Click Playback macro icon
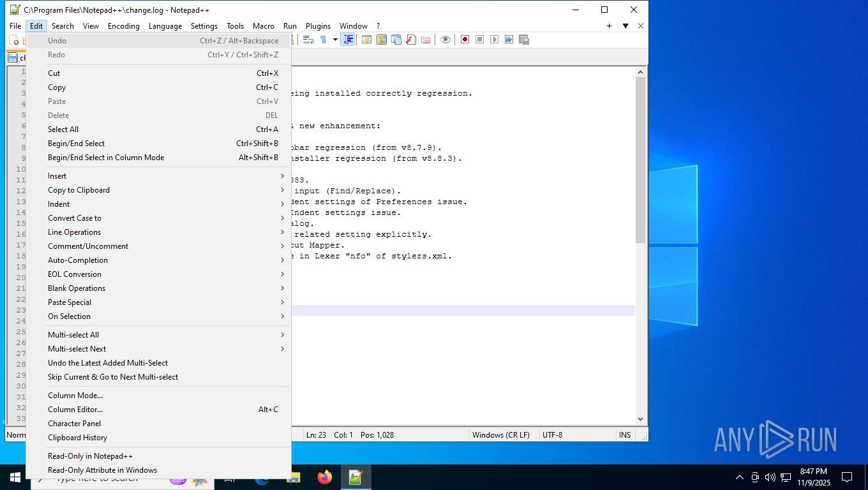Viewport: 868px width, 490px height. click(x=494, y=40)
